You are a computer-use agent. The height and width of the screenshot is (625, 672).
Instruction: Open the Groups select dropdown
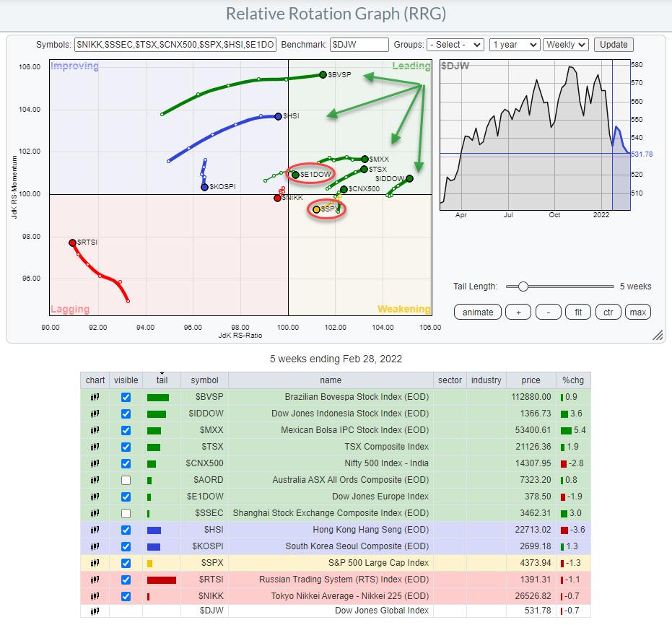click(455, 45)
